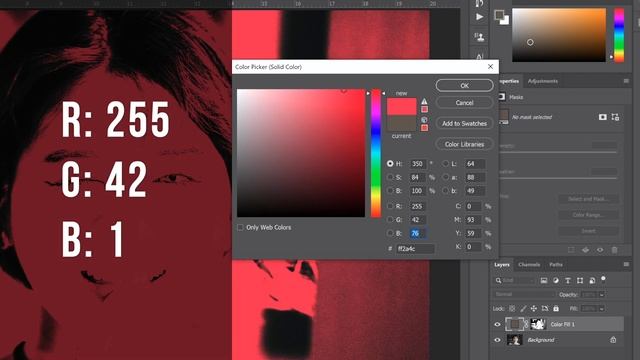Click Cancel in the Color Picker
640x360 pixels.
[x=464, y=103]
